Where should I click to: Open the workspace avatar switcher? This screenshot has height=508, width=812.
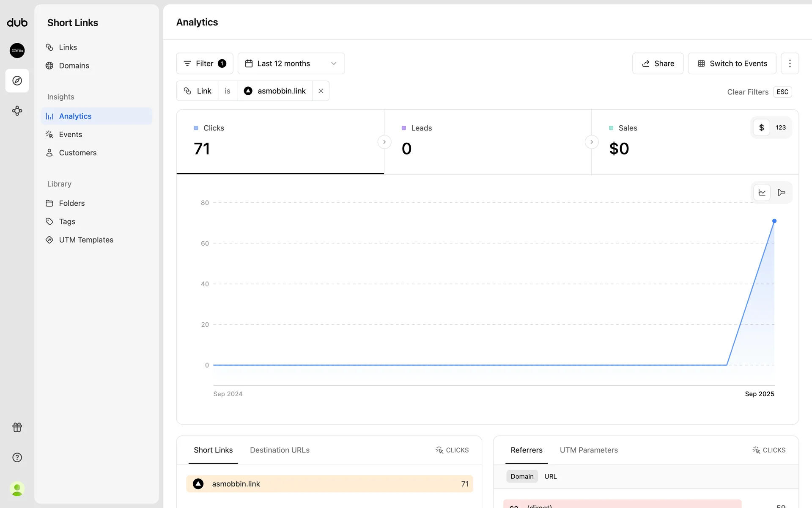pos(17,50)
